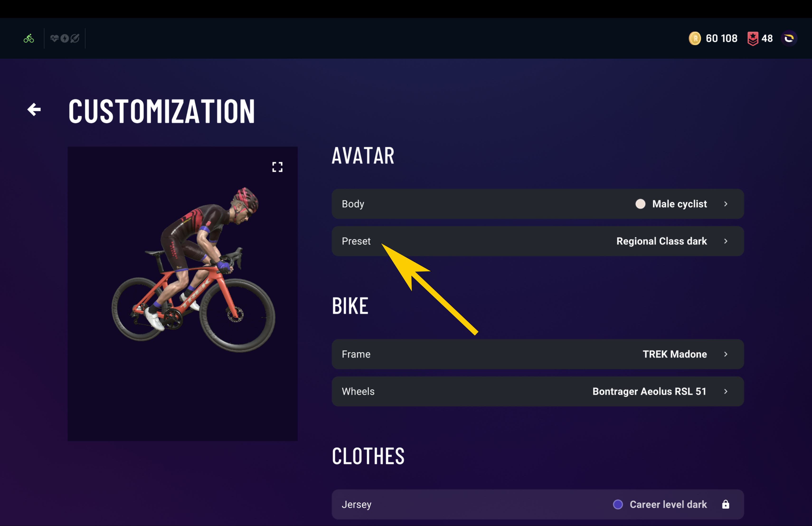Screen dimensions: 812x526
Task: Open Body chevron next to Male cyclist
Action: click(x=726, y=204)
